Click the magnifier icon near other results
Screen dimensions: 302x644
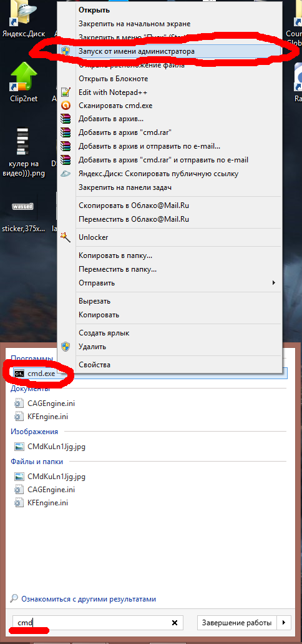pyautogui.click(x=14, y=598)
